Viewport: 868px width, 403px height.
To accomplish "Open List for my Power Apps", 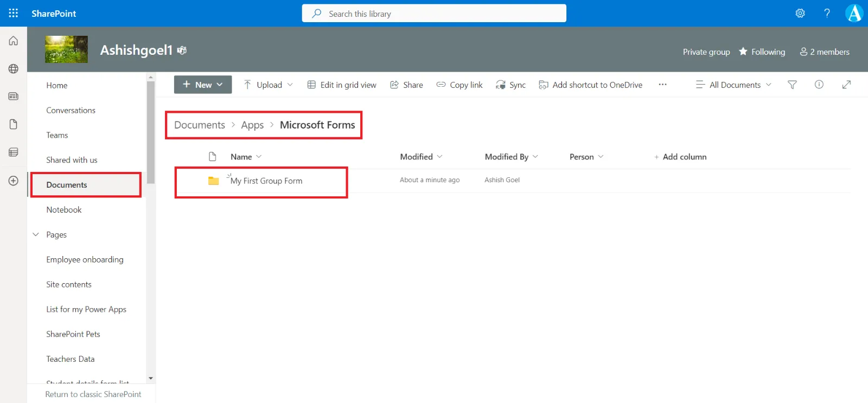I will pyautogui.click(x=86, y=310).
